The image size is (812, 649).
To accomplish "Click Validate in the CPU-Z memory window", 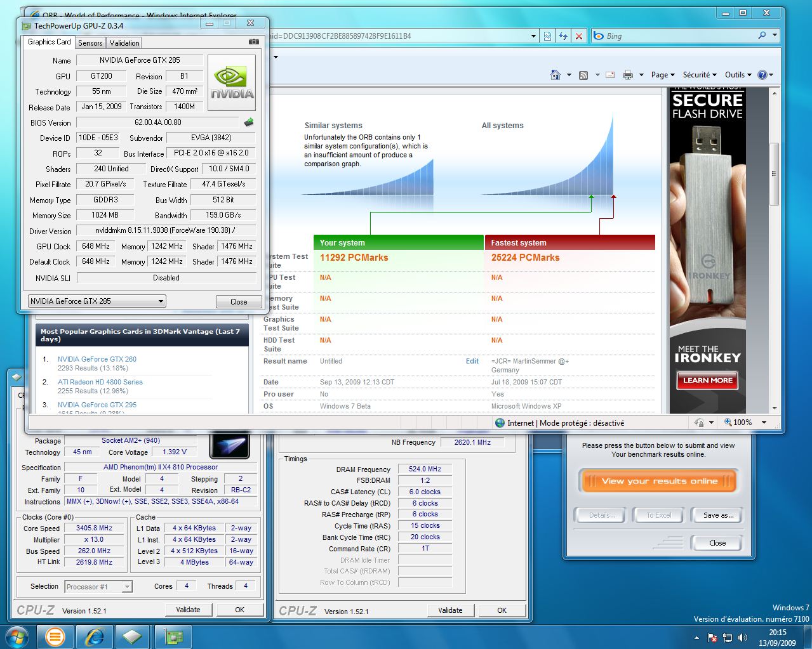I will point(450,610).
